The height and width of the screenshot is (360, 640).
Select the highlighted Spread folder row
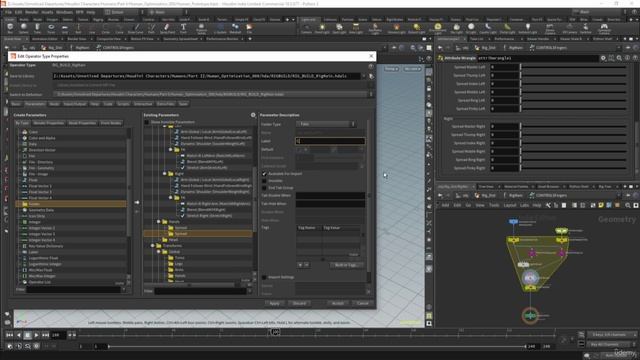(198, 234)
